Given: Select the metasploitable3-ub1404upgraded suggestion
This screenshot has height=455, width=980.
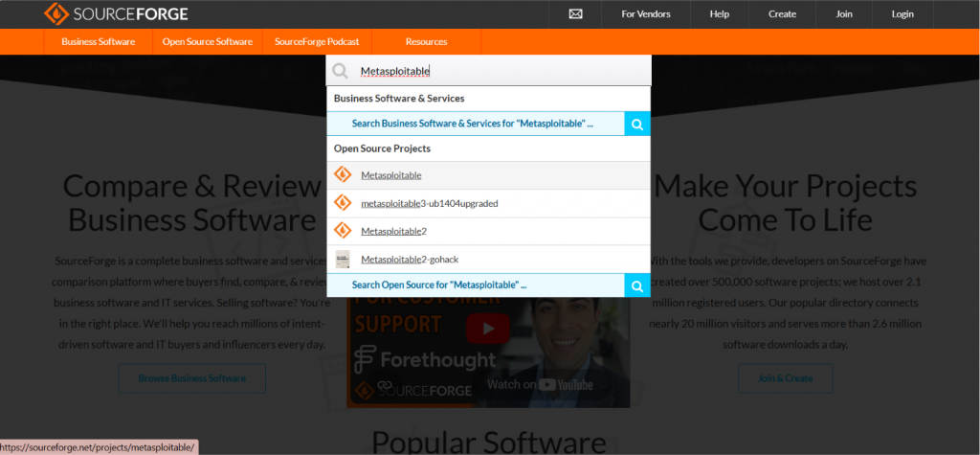Looking at the screenshot, I should pos(488,203).
